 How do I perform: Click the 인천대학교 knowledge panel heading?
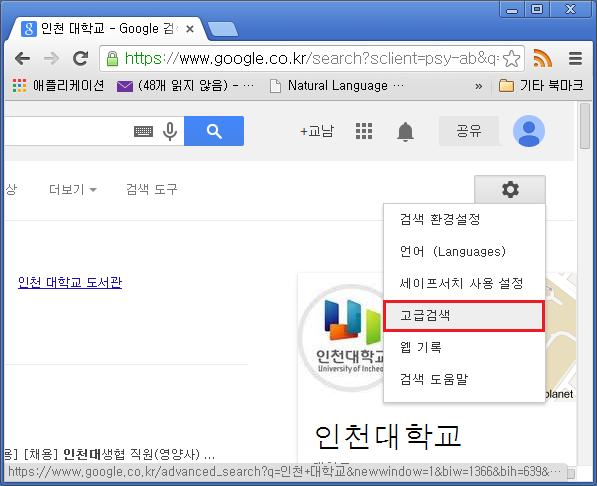388,436
